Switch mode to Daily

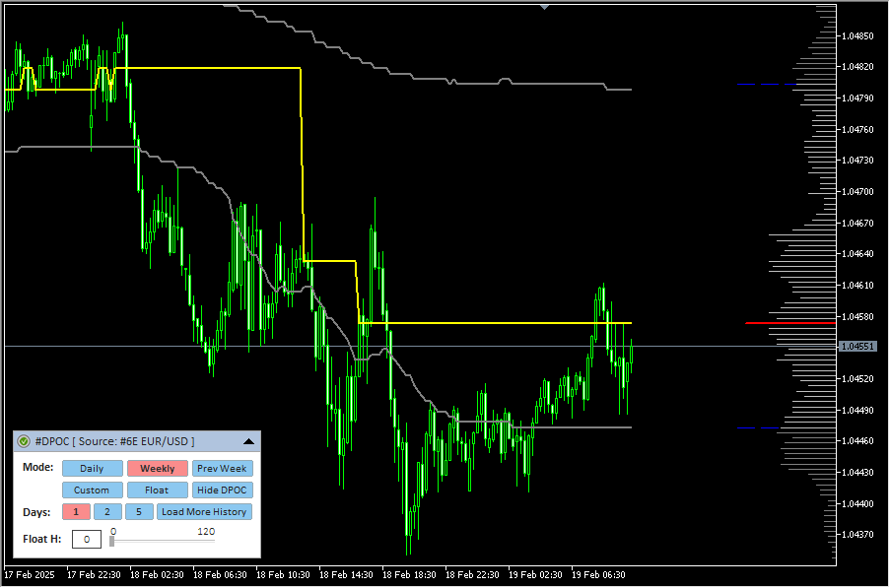tap(92, 469)
